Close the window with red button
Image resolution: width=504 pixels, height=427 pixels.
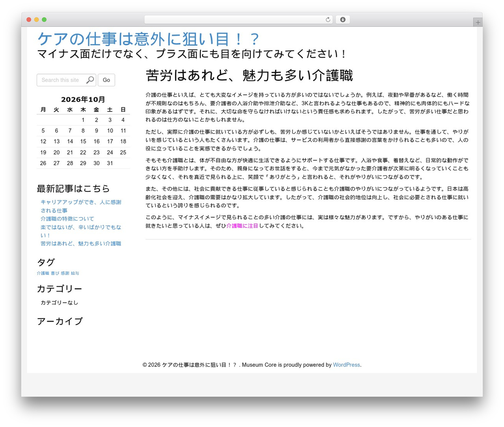[29, 20]
